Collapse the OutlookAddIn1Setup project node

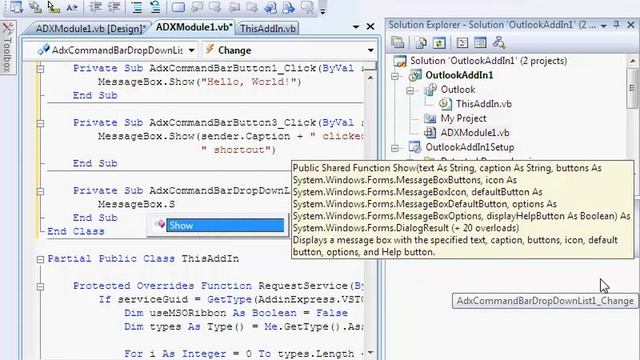[x=395, y=148]
